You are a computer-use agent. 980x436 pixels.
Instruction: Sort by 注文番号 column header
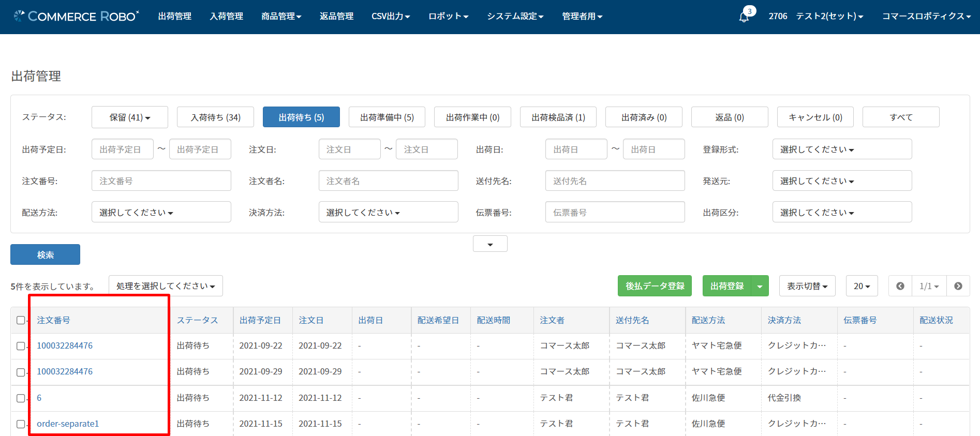pyautogui.click(x=53, y=320)
